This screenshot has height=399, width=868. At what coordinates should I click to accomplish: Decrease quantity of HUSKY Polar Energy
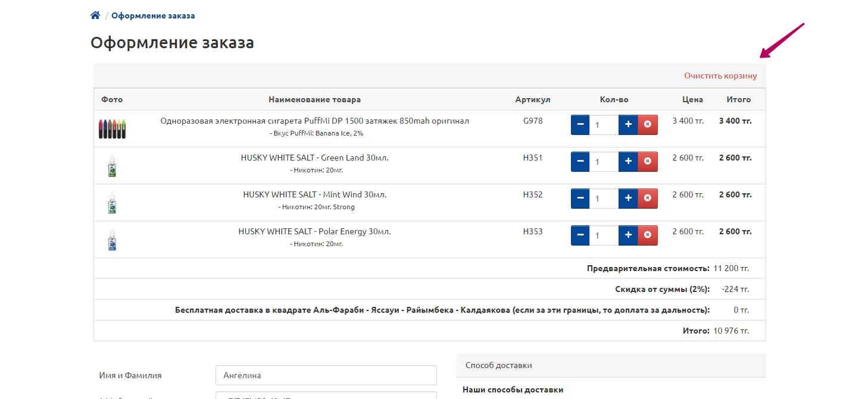pyautogui.click(x=580, y=235)
